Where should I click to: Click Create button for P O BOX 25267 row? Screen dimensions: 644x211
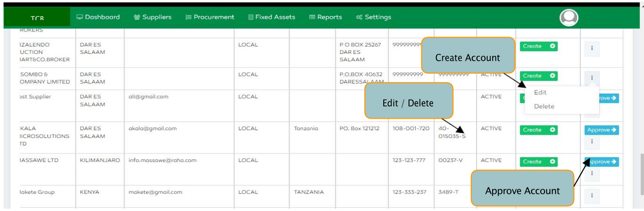click(538, 46)
